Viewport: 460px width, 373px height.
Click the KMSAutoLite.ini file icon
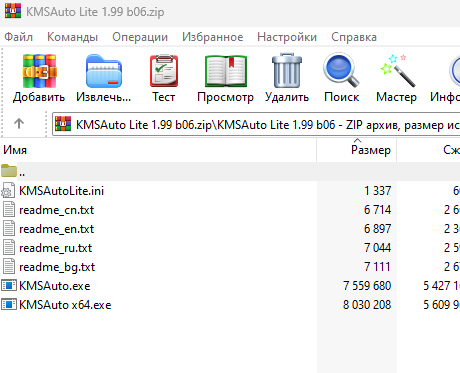(8, 190)
